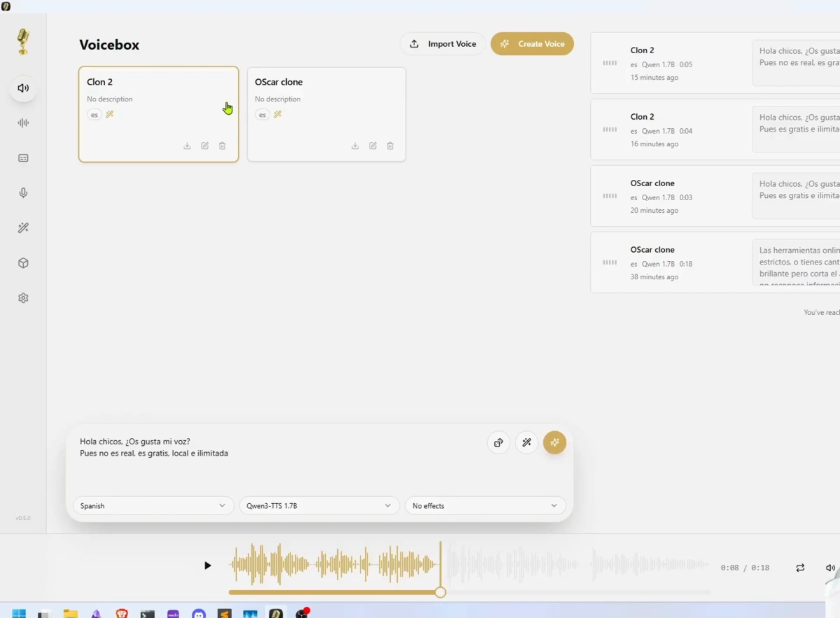
Task: Open the OScar clone generation from 20 minutes ago
Action: pyautogui.click(x=715, y=196)
